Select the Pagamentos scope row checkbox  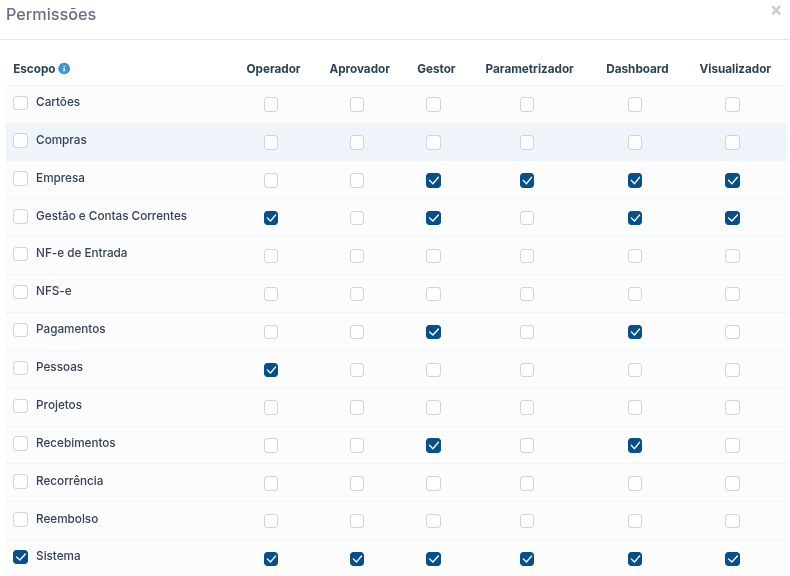pyautogui.click(x=20, y=330)
